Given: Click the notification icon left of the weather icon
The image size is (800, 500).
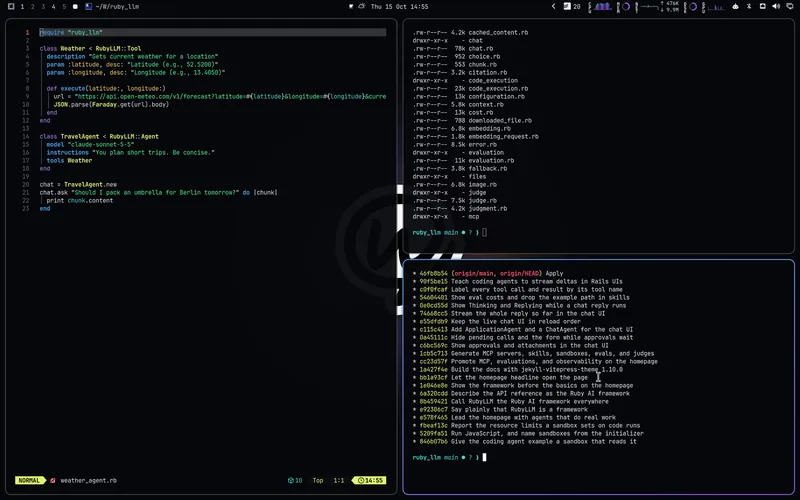Looking at the screenshot, I should click(x=351, y=7).
